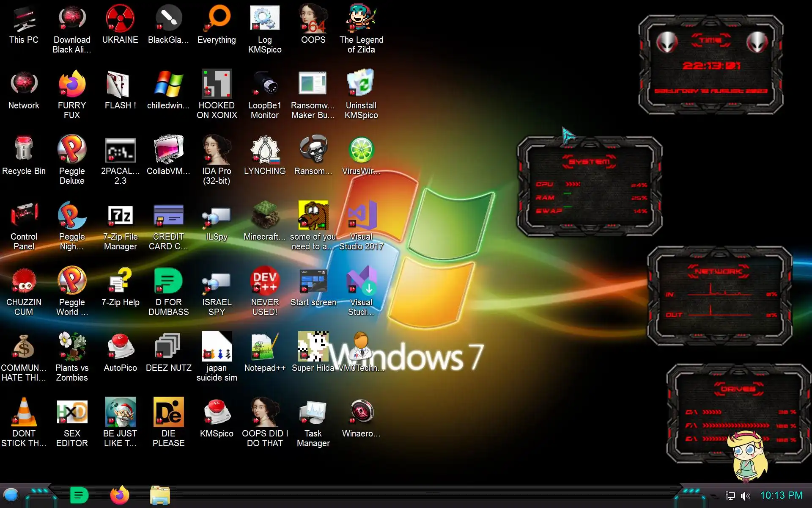Click the 10:13 PM taskbar clock
This screenshot has width=812, height=508.
pos(781,495)
